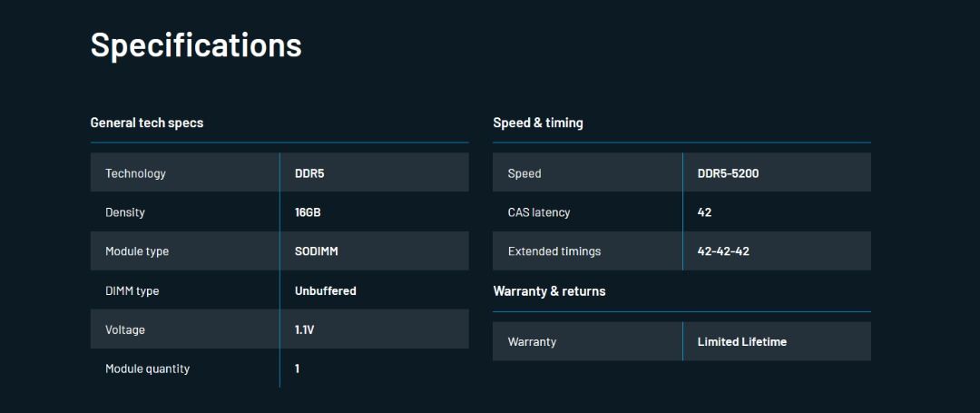Select the Unbuffered value
This screenshot has width=980, height=413.
coord(326,290)
